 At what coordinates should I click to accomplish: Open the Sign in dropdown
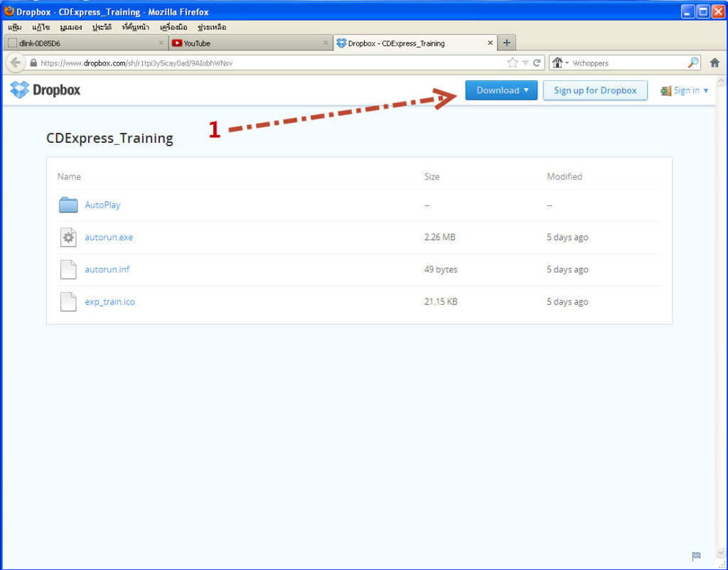[685, 90]
